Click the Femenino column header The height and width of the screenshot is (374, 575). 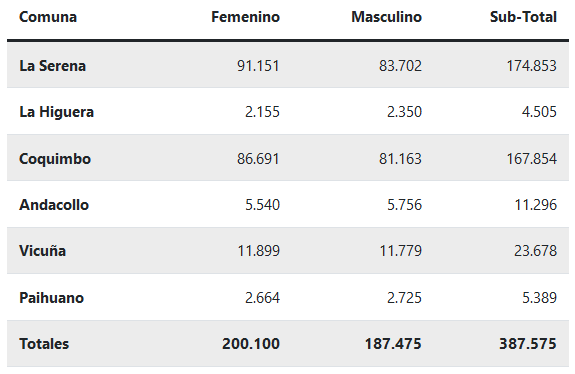245,17
